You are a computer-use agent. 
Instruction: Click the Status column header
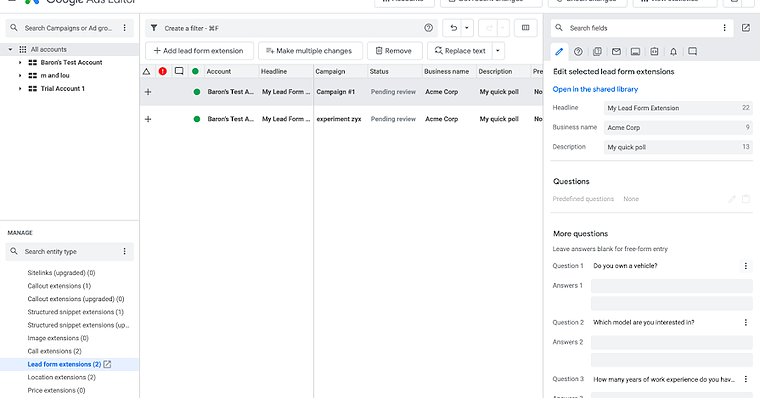point(379,71)
